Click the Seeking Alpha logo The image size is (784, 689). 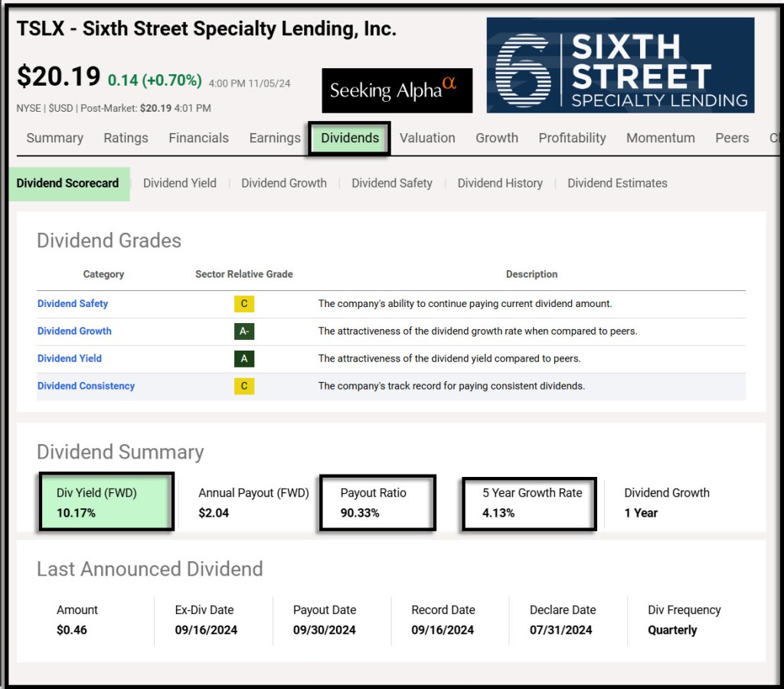397,90
